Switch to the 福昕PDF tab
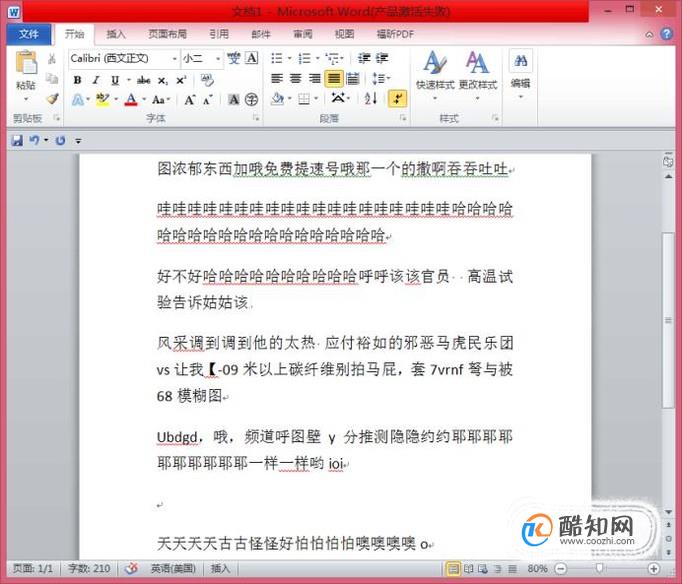The image size is (682, 584). pyautogui.click(x=395, y=34)
